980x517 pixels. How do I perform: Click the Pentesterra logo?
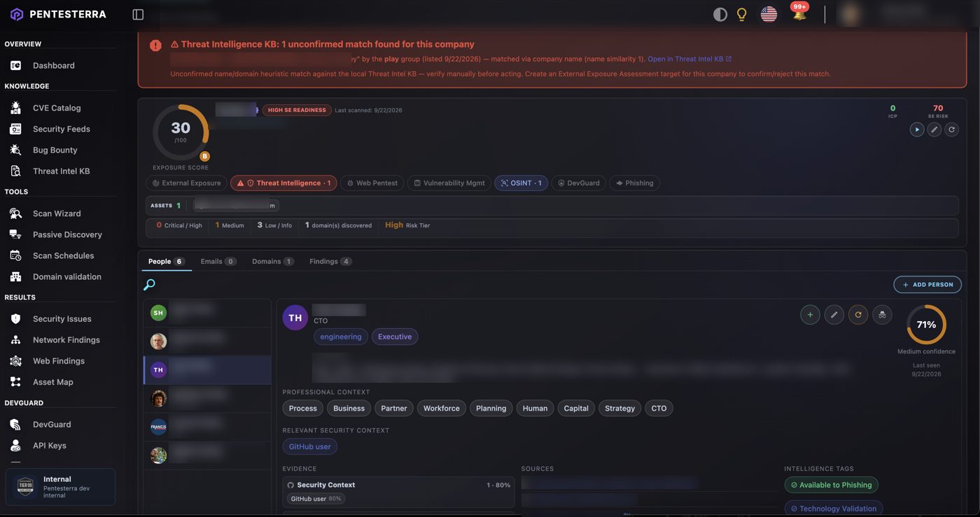(58, 14)
